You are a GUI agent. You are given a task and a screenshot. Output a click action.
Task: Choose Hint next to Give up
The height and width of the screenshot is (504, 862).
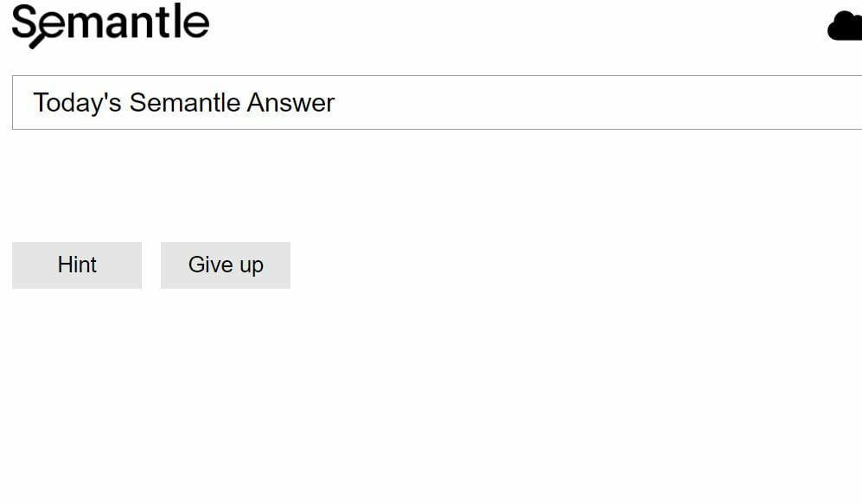point(77,265)
